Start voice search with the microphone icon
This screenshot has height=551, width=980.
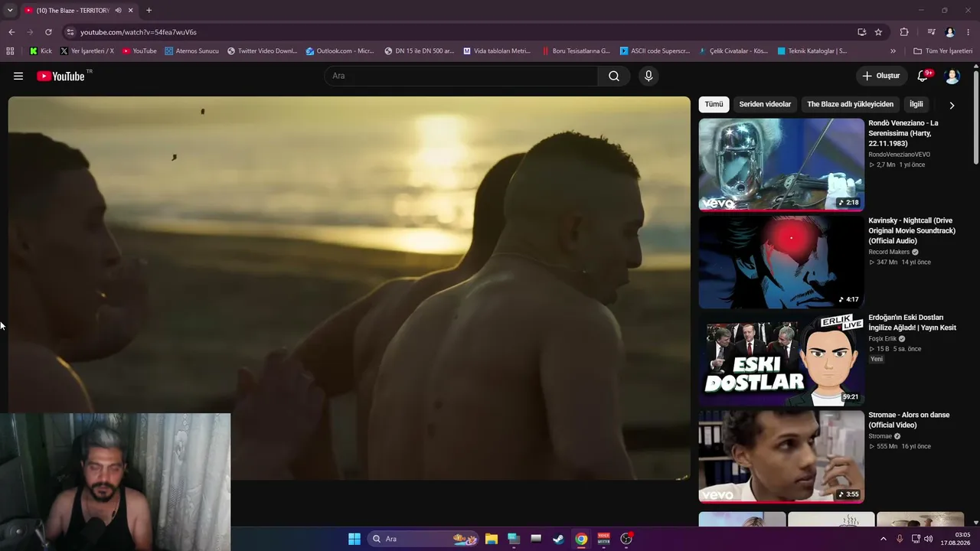click(x=648, y=76)
